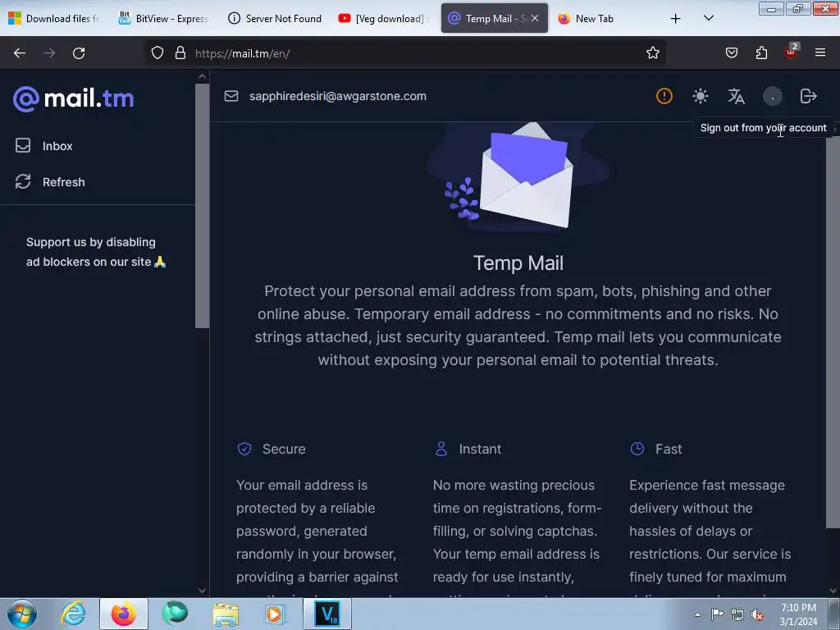Click the network tray icon
The width and height of the screenshot is (840, 630).
(x=737, y=614)
